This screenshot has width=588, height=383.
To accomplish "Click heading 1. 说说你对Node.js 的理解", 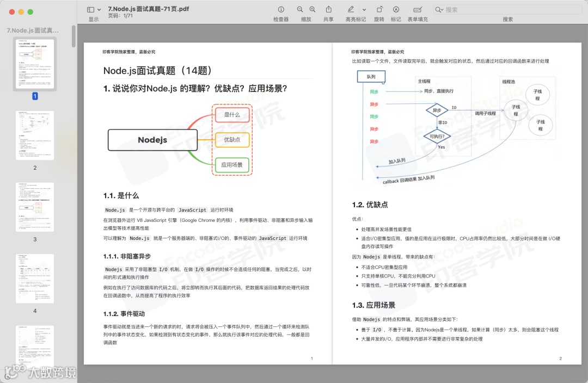I will click(195, 89).
